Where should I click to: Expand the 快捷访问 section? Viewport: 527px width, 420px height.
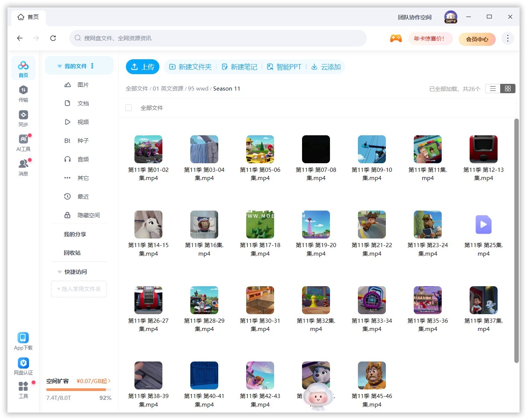coord(60,272)
